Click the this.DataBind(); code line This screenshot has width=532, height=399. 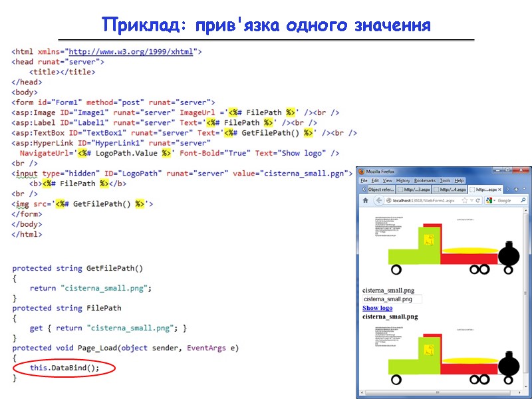tap(65, 368)
